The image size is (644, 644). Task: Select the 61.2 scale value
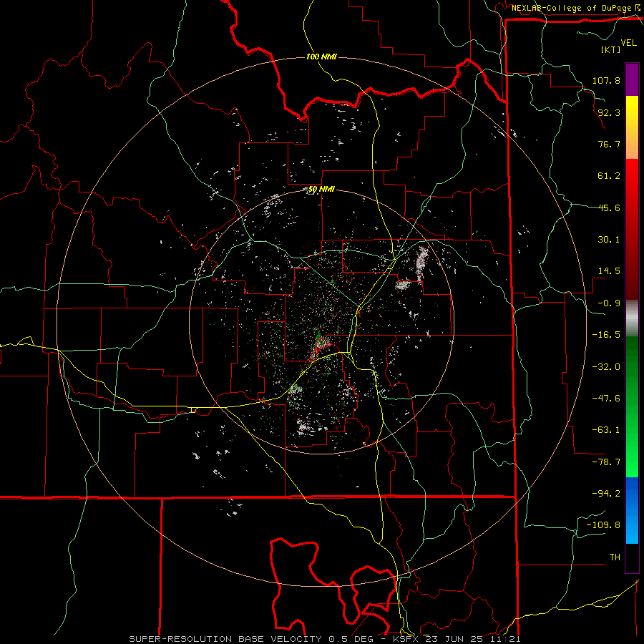(609, 176)
